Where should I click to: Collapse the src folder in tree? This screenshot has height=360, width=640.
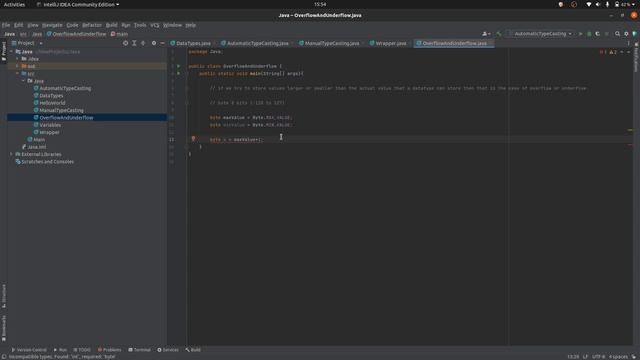pyautogui.click(x=18, y=73)
